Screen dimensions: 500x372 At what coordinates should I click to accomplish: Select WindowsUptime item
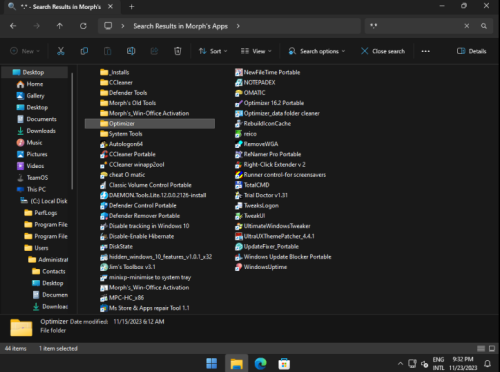tap(261, 267)
